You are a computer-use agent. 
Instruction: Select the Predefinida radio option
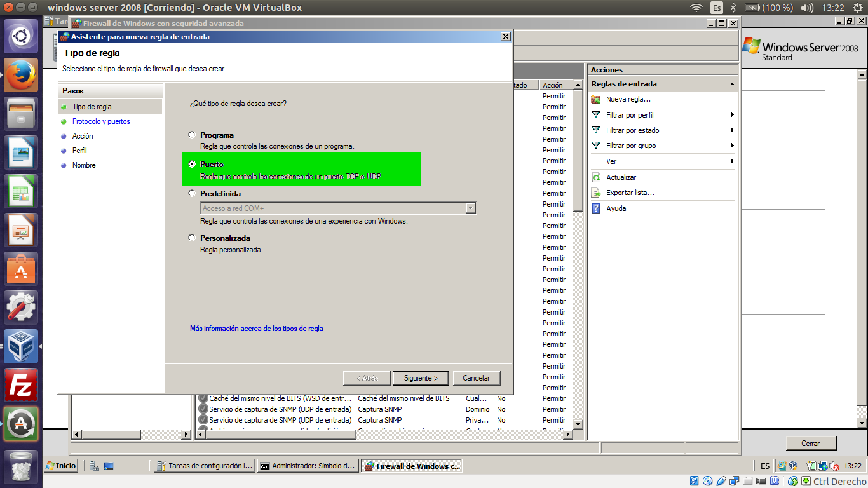(x=192, y=193)
